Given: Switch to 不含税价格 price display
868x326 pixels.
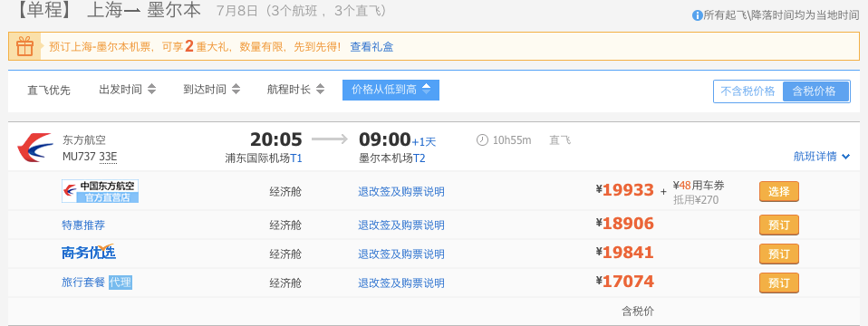Looking at the screenshot, I should [747, 91].
